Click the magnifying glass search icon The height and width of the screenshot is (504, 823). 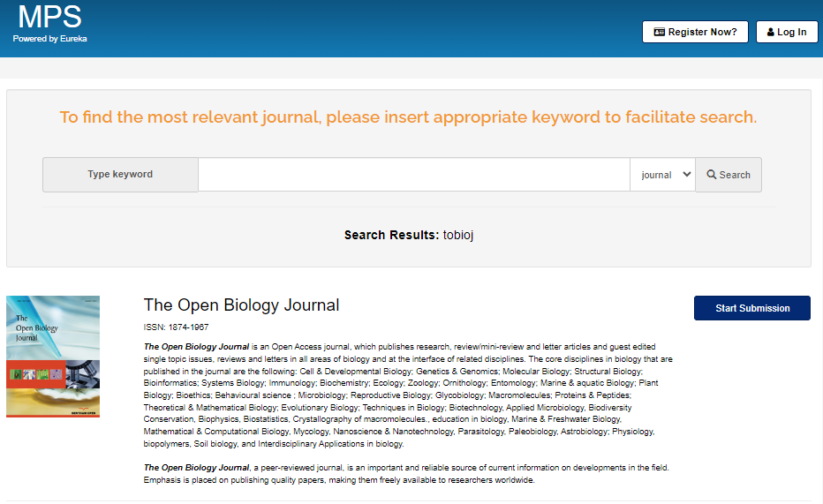(712, 175)
